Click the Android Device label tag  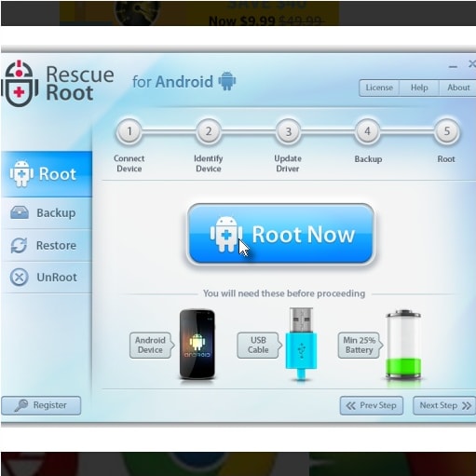coord(151,346)
